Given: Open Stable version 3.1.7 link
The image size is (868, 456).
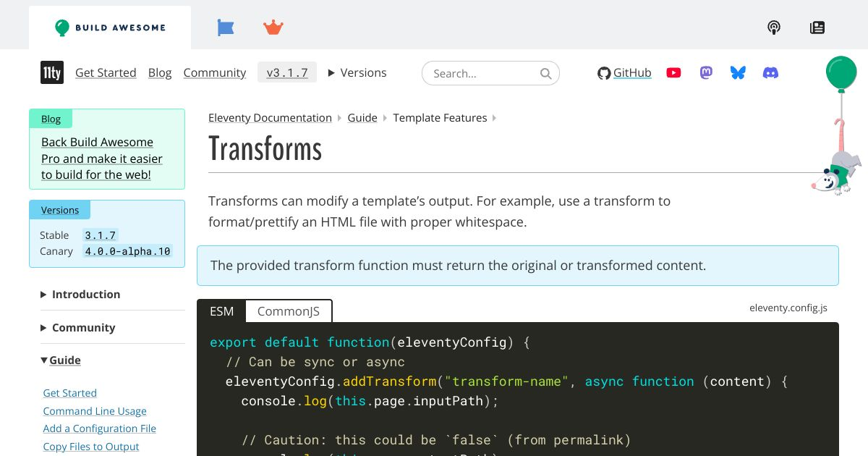Looking at the screenshot, I should coord(101,235).
